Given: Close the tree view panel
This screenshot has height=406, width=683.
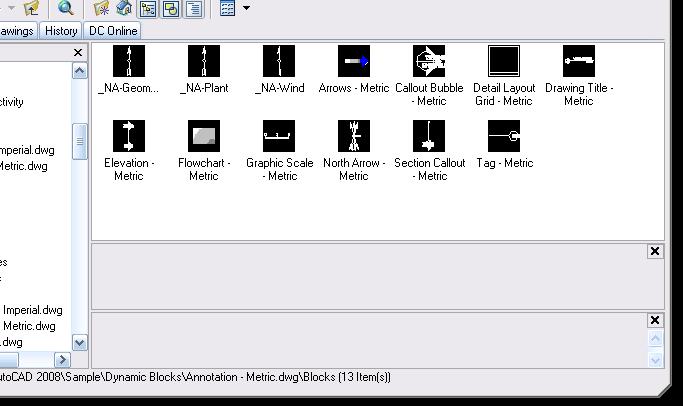Looking at the screenshot, I should (79, 52).
